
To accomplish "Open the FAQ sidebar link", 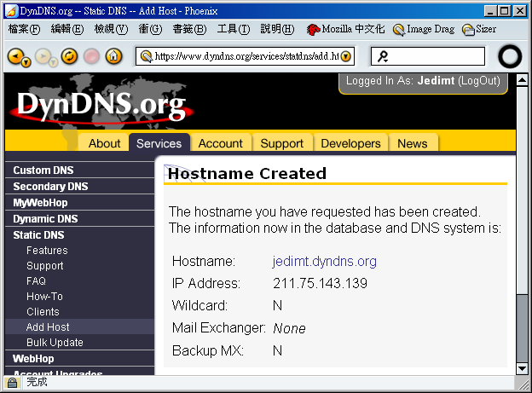I will click(x=36, y=281).
